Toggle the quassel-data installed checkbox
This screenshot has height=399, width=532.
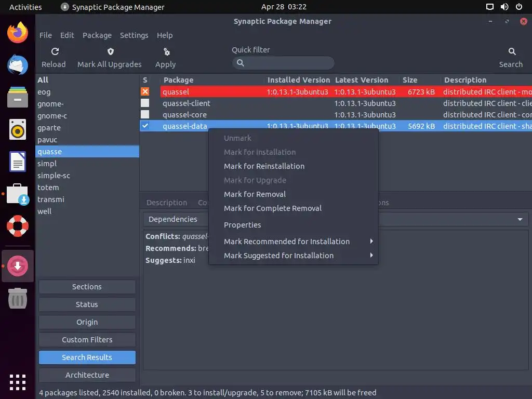(145, 126)
